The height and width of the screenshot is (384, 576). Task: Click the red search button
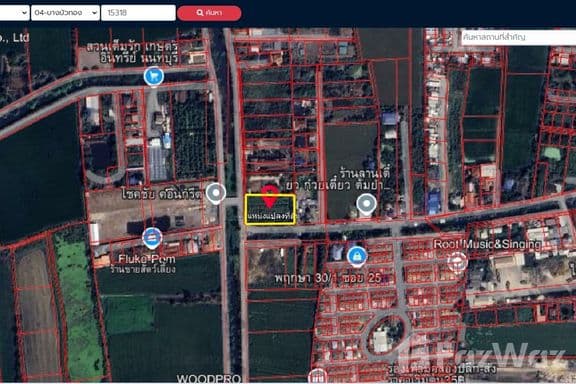[209, 13]
